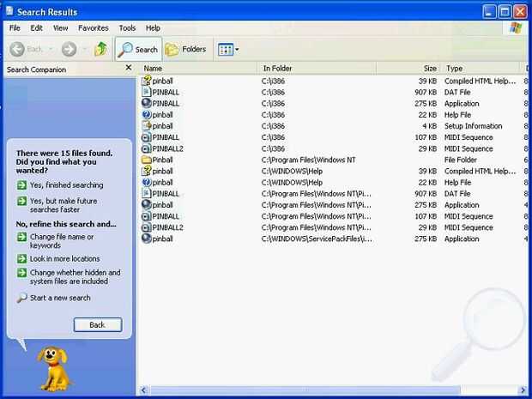Maximize the Search Results window
The height and width of the screenshot is (399, 532).
tap(505, 12)
